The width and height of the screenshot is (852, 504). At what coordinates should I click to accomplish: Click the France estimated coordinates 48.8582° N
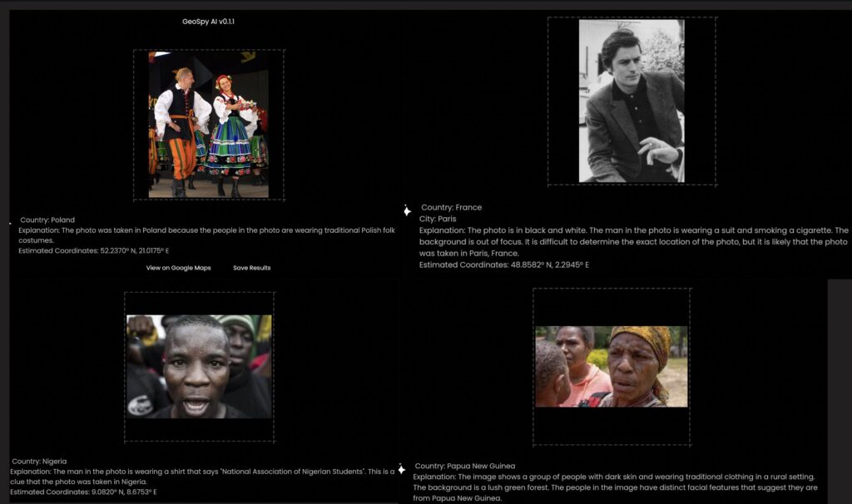pos(503,264)
